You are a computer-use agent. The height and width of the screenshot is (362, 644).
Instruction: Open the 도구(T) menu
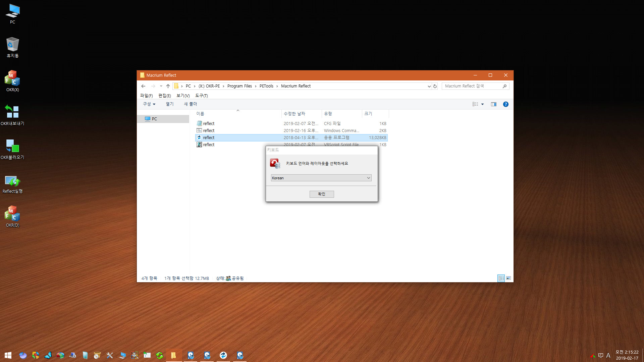(201, 96)
